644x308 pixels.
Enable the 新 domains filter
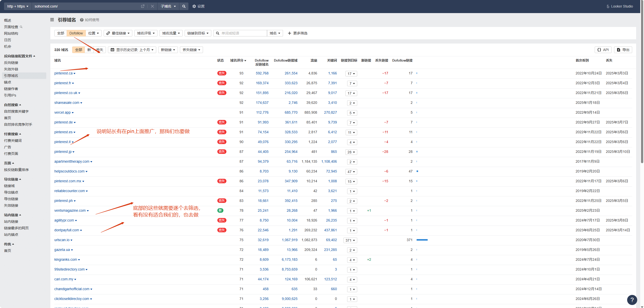point(89,50)
